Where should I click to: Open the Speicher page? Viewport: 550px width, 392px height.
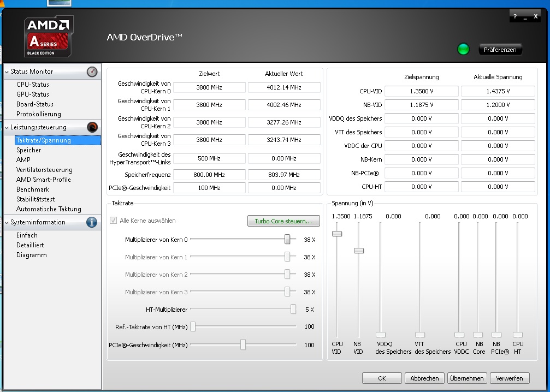[x=29, y=150]
